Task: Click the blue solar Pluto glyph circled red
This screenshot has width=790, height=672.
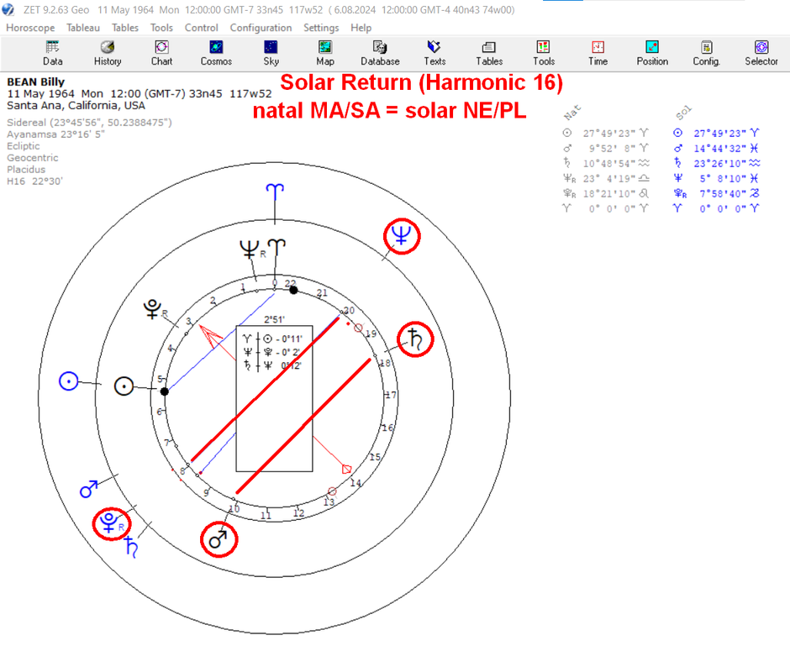Action: [x=108, y=522]
